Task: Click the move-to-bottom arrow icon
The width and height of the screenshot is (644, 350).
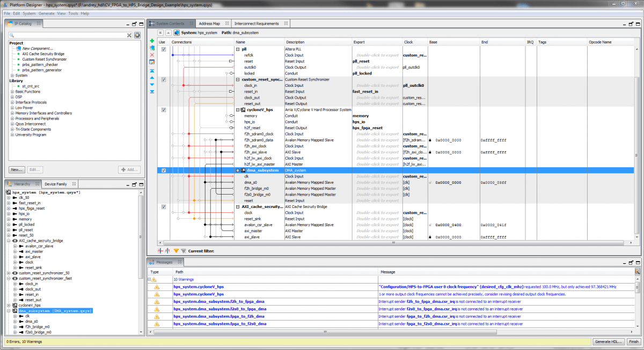Action: click(152, 92)
